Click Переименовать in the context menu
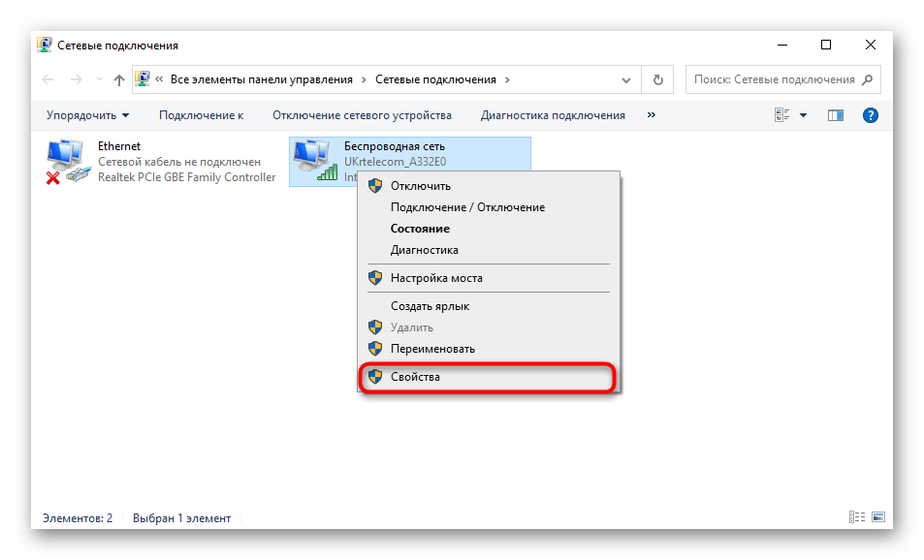This screenshot has height=560, width=924. 432,349
